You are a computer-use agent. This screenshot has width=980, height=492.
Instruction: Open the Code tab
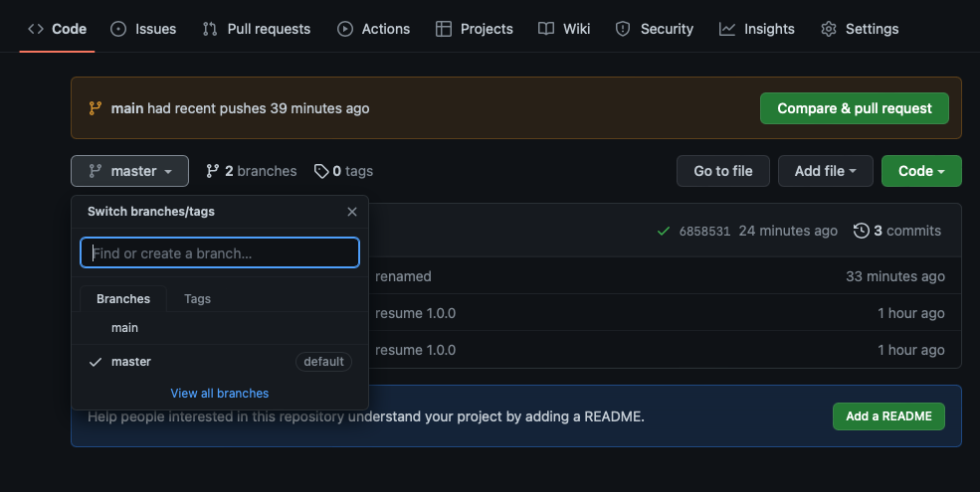coord(57,29)
